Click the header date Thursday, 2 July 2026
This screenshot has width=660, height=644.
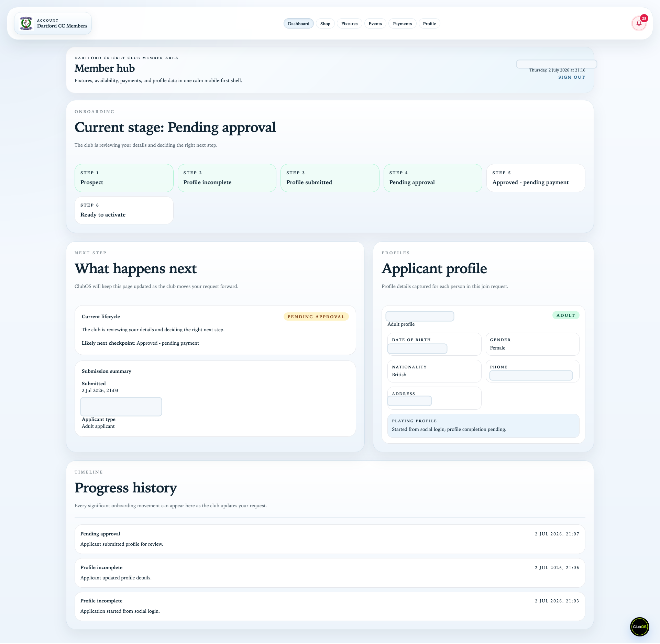pyautogui.click(x=557, y=70)
